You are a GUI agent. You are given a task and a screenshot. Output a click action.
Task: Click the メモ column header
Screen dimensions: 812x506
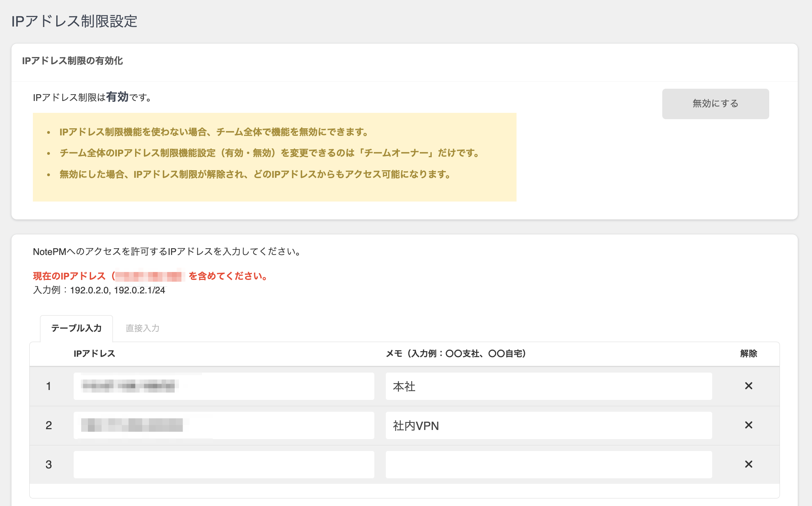pos(456,354)
